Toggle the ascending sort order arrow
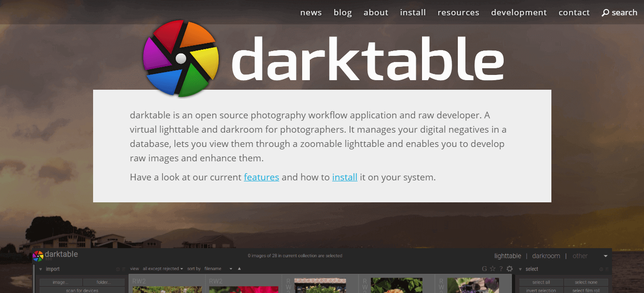 click(239, 269)
